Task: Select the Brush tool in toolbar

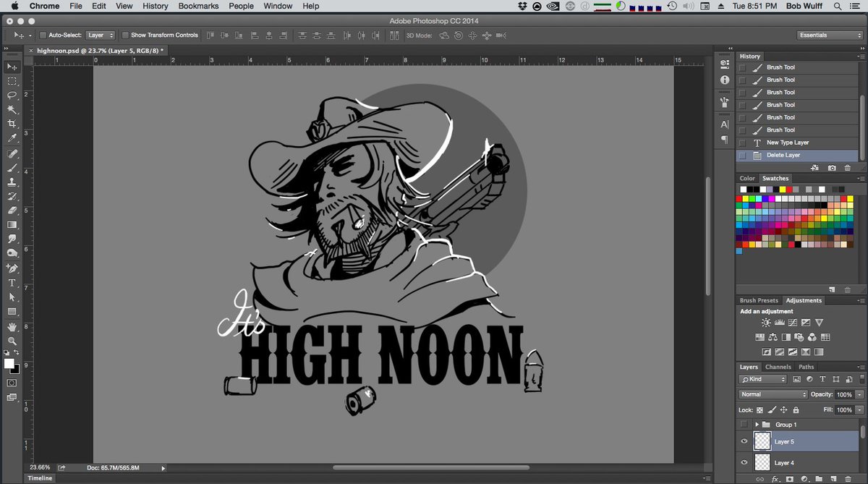Action: (12, 168)
